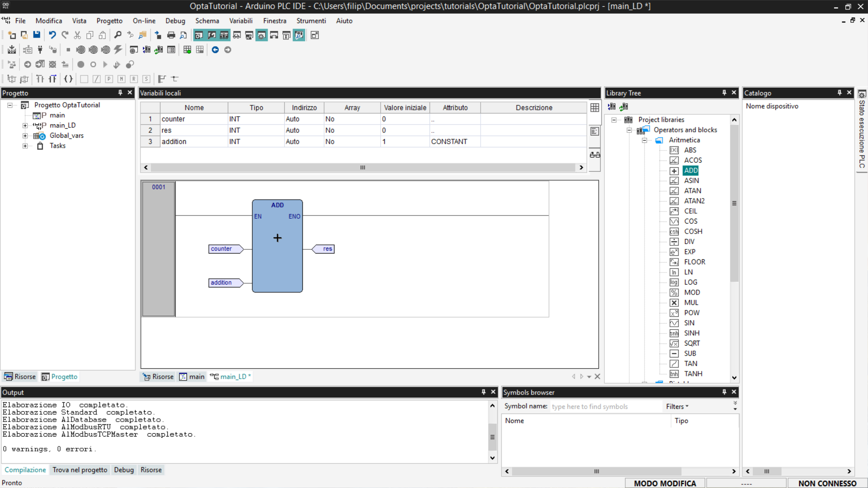Viewport: 868px width, 488px height.
Task: Click the Undo arrow icon
Action: point(52,35)
